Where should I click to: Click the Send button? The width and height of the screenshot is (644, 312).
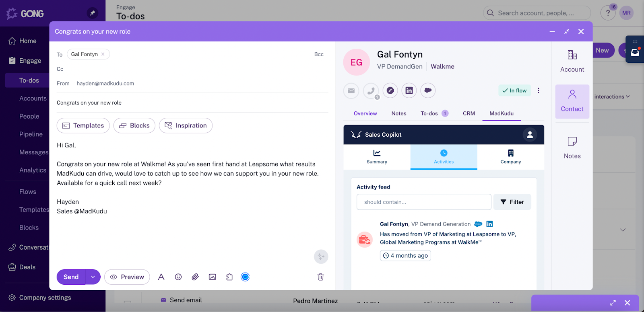[x=71, y=277]
